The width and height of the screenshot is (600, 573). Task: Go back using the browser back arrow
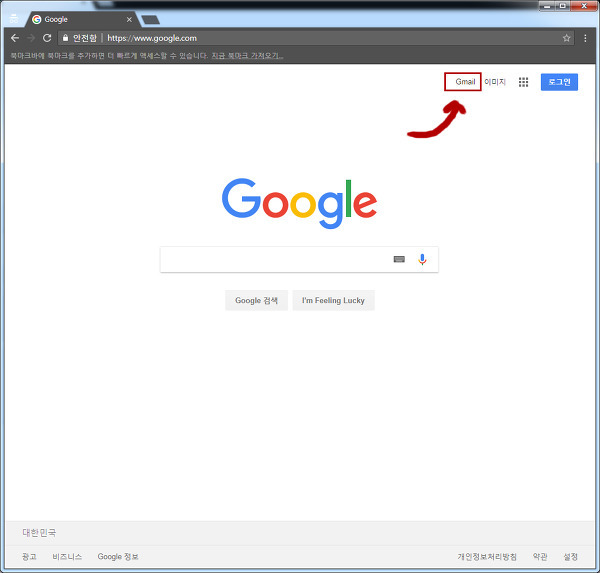tap(15, 38)
